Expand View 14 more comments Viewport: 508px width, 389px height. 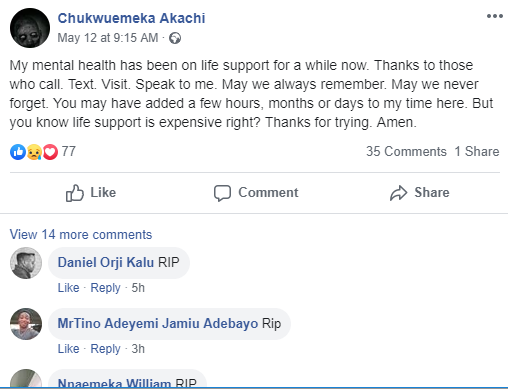click(x=81, y=234)
